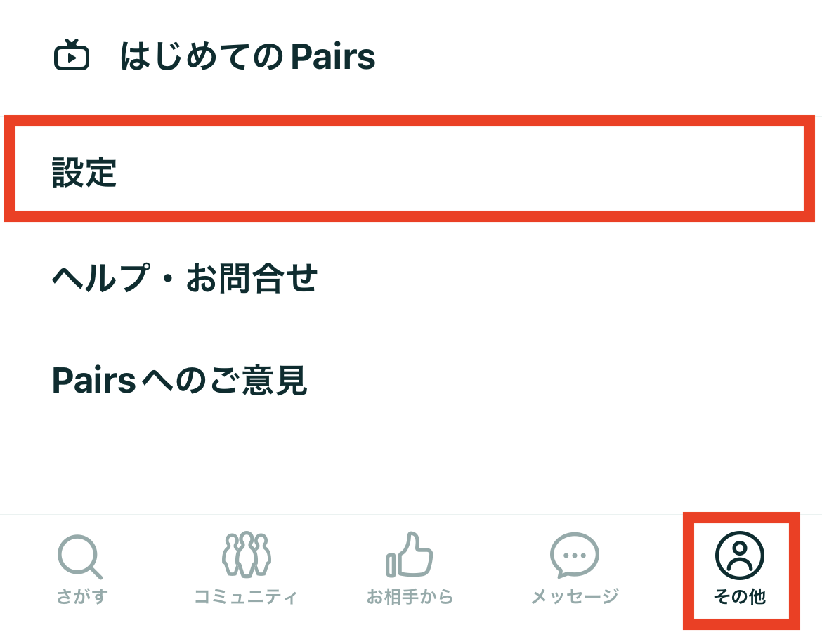Viewport: 822px width, 644px height.
Task: Tap the メッセージ speech bubble icon
Action: [x=575, y=556]
